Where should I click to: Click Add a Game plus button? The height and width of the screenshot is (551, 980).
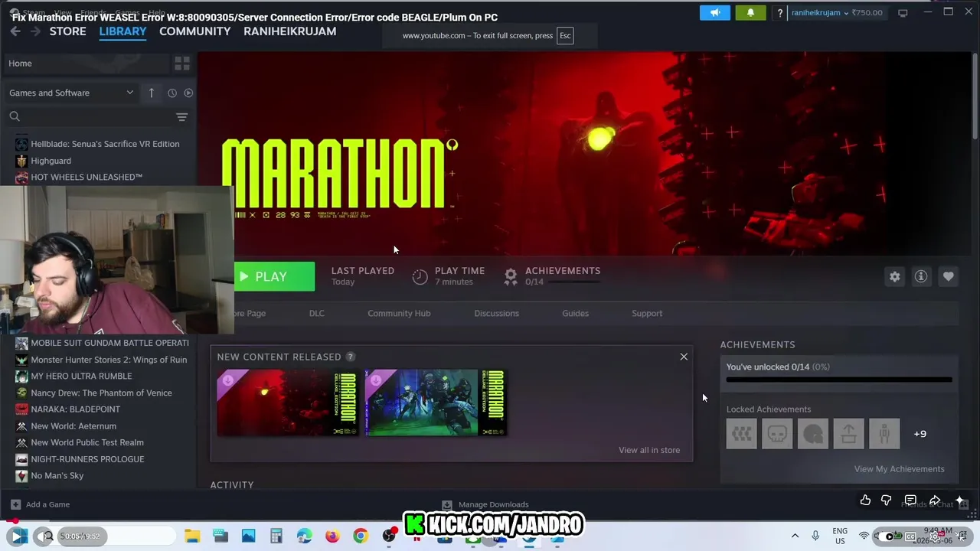coord(15,504)
